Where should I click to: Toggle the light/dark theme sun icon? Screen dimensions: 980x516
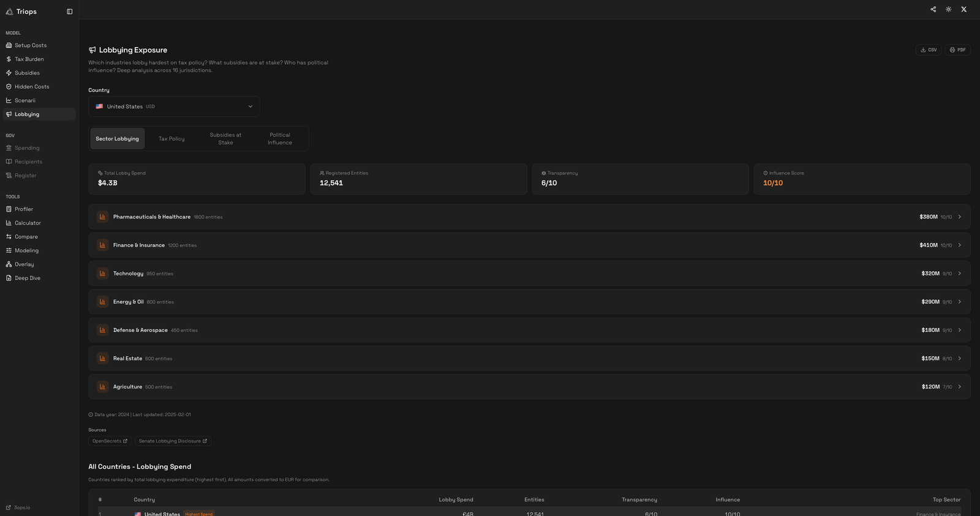(x=948, y=9)
